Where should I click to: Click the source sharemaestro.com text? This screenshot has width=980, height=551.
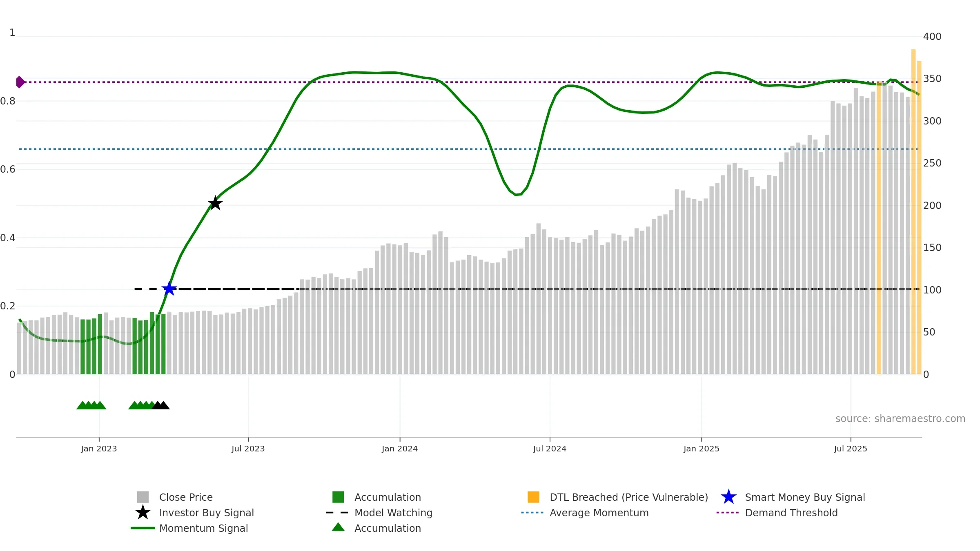[900, 419]
